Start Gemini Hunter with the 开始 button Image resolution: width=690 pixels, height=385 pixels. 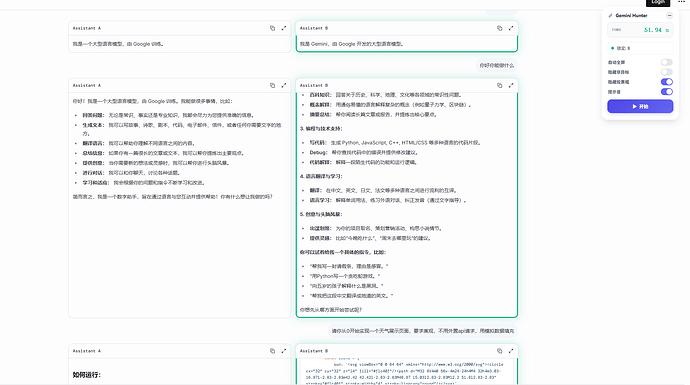640,106
